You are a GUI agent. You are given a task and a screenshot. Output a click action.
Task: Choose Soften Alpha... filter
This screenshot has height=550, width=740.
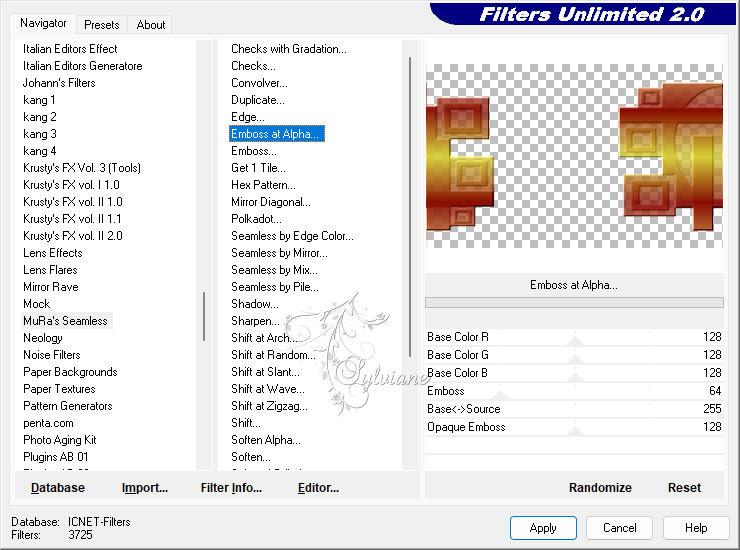coord(266,440)
